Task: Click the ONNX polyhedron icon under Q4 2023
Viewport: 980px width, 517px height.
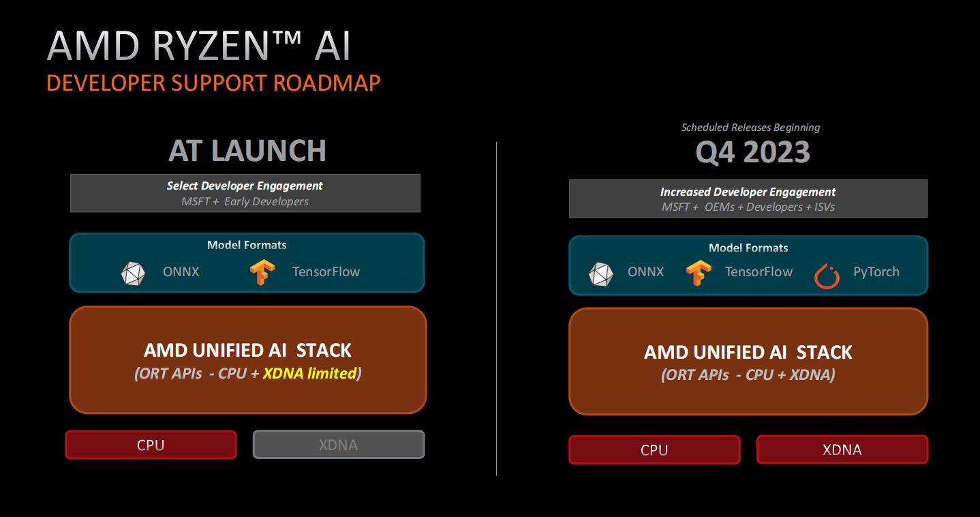Action: [600, 274]
